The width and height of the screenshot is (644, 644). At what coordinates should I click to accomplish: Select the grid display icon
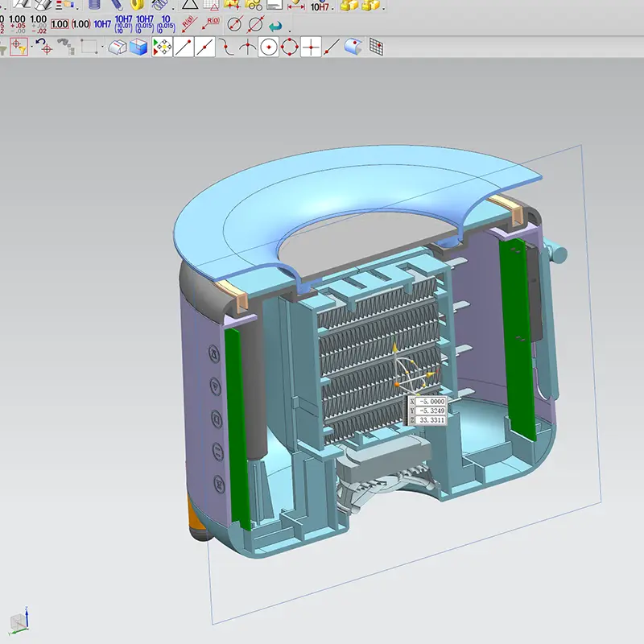click(377, 46)
